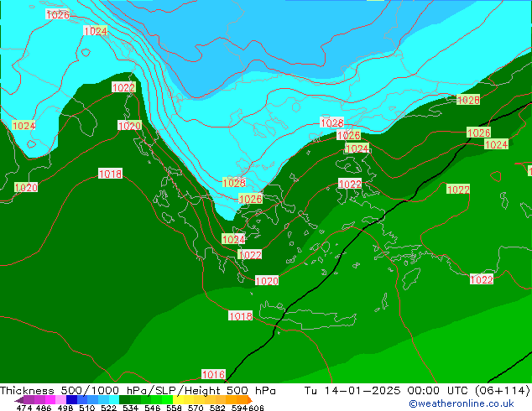Click the 558 legend value
Image resolution: width=532 pixels, height=411 pixels.
(174, 408)
